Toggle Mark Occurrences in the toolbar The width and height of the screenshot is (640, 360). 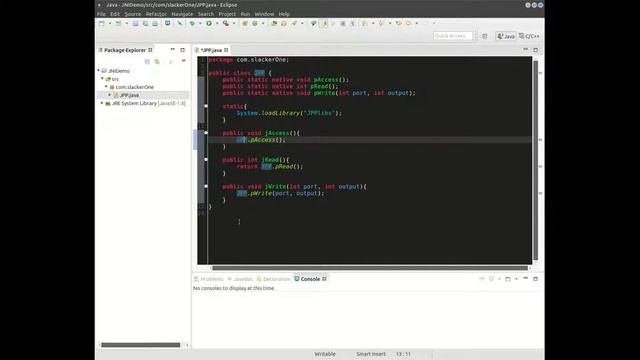pyautogui.click(x=324, y=24)
